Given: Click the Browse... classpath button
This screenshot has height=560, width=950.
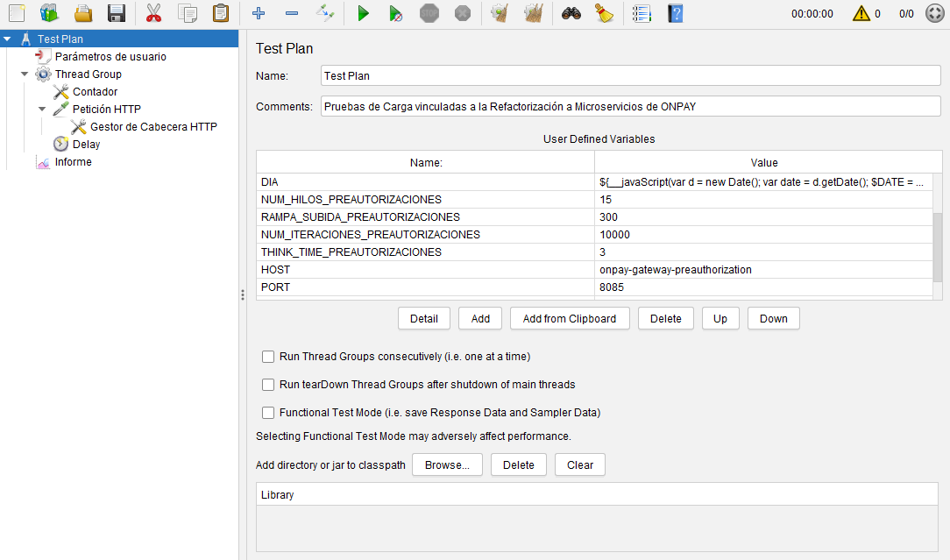Looking at the screenshot, I should click(447, 464).
